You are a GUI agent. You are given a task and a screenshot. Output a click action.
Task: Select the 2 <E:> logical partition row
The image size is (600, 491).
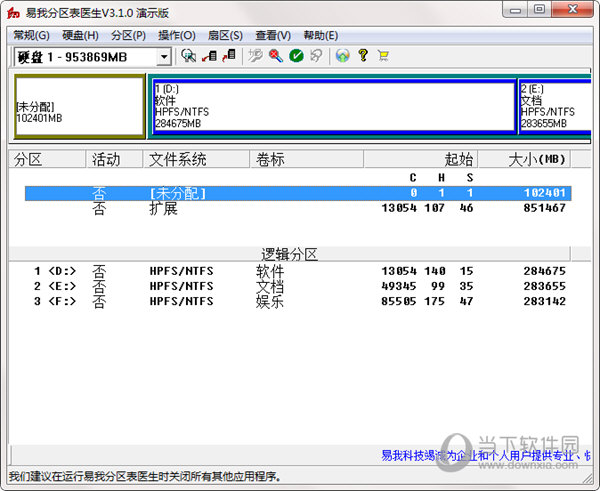[298, 286]
